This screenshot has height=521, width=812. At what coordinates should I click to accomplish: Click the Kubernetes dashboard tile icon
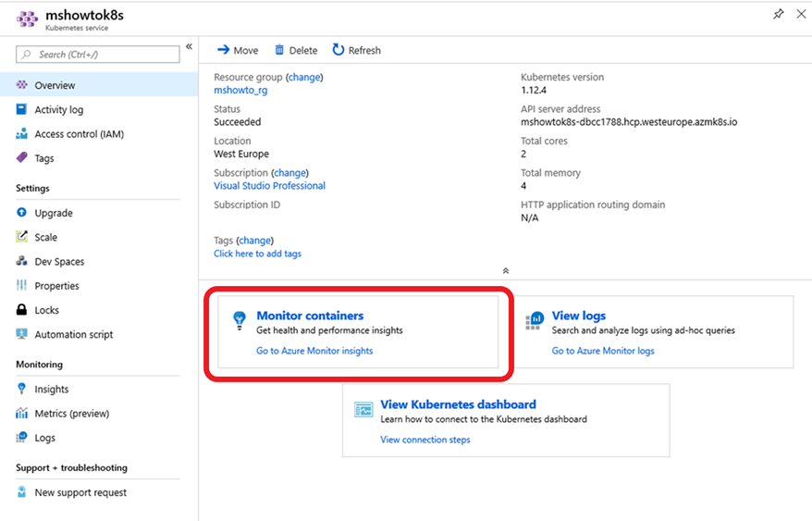click(x=363, y=410)
